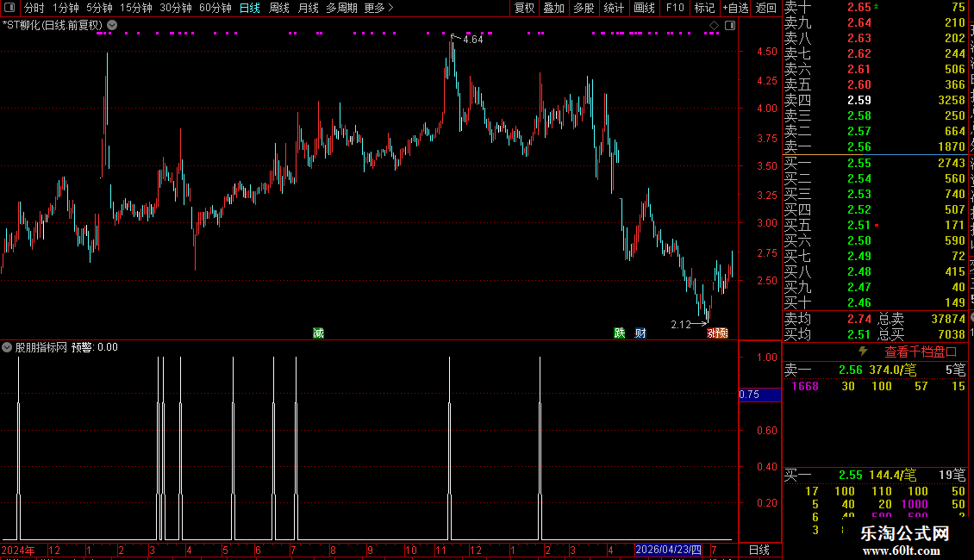
Task: Click 总卖 value 37874
Action: tap(948, 319)
